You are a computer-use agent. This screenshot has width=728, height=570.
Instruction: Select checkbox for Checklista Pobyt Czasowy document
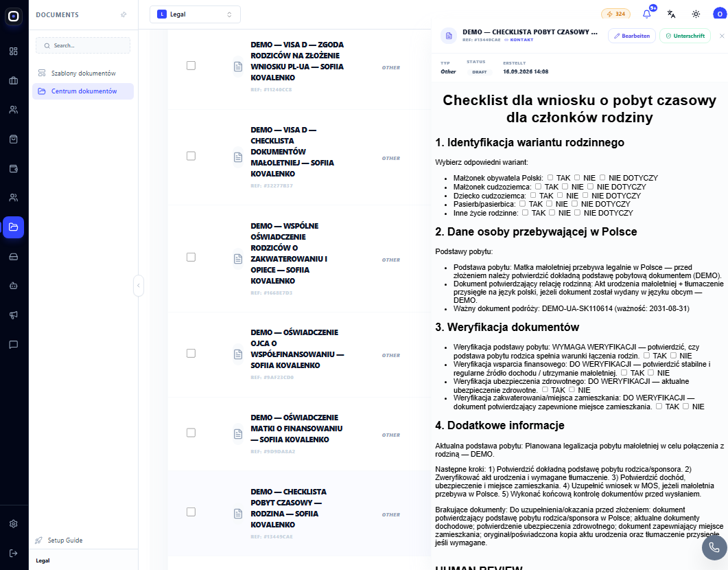click(191, 512)
